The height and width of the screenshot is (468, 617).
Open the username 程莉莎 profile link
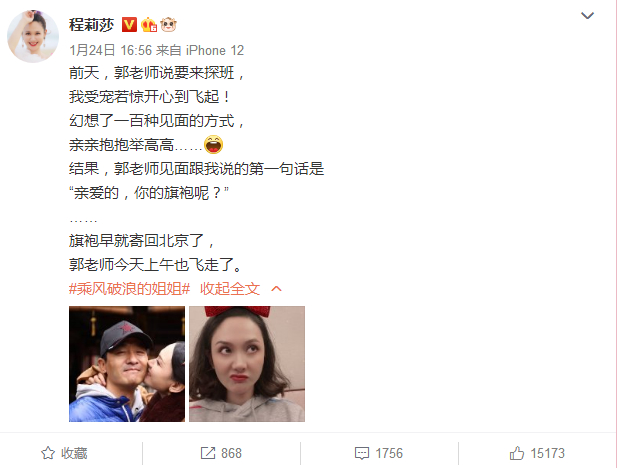pyautogui.click(x=91, y=25)
